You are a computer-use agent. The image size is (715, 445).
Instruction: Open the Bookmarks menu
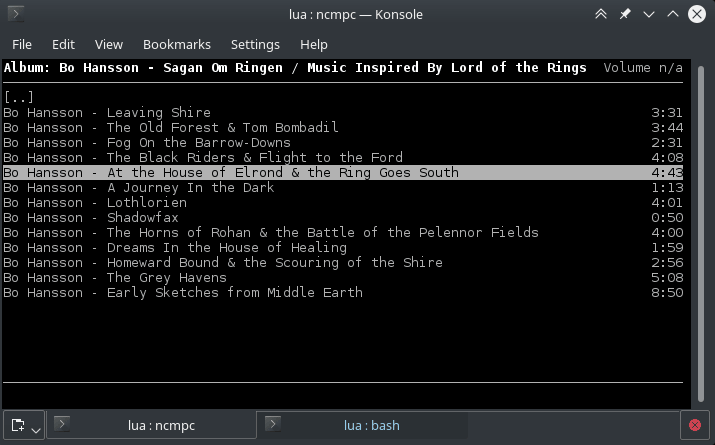[177, 44]
